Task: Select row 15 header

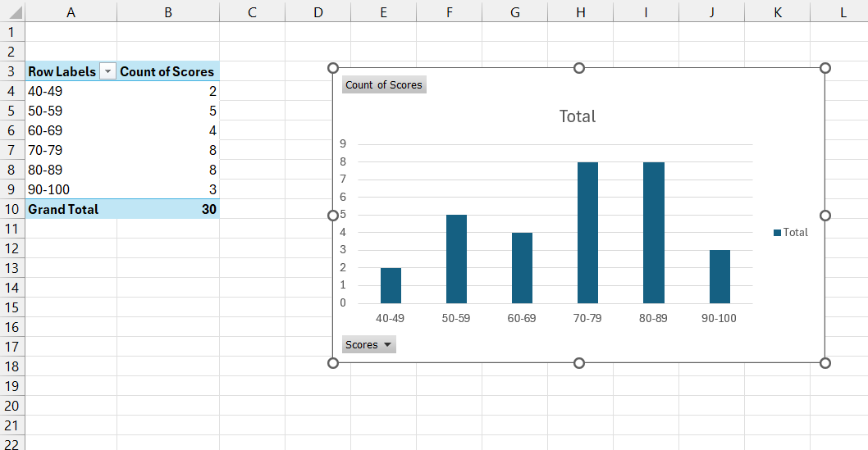Action: tap(12, 307)
